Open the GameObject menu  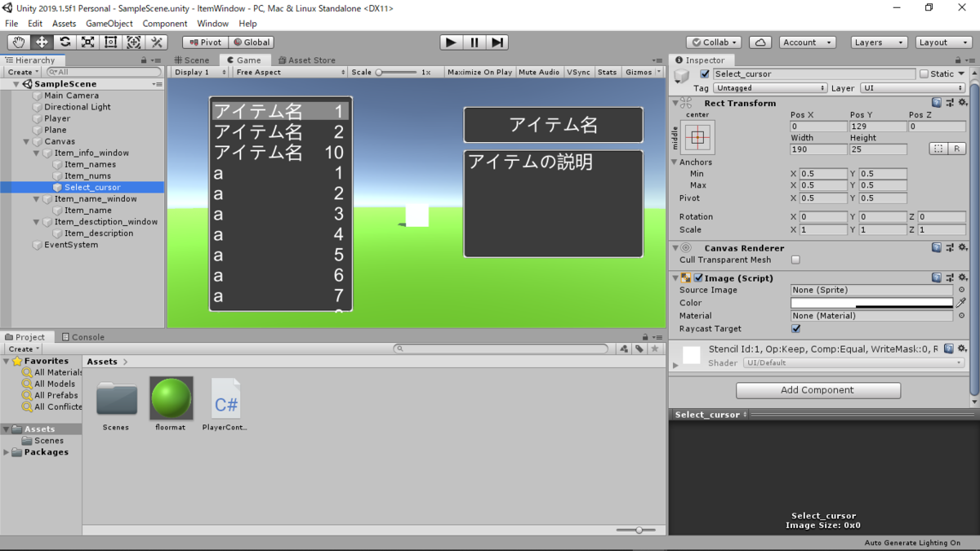pyautogui.click(x=109, y=24)
